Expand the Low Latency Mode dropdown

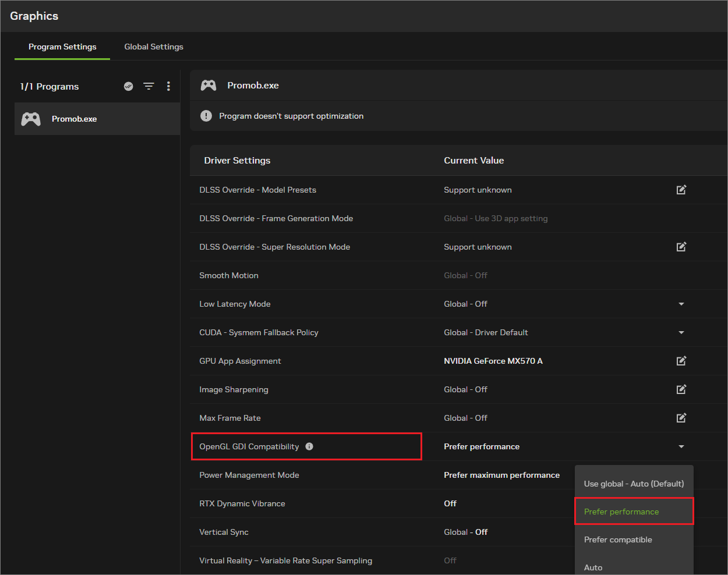[x=681, y=304]
